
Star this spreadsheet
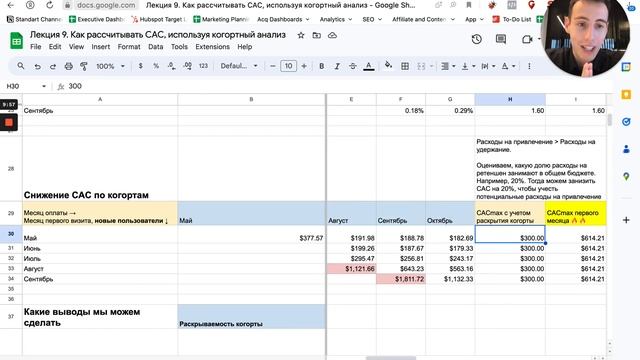pyautogui.click(x=301, y=35)
